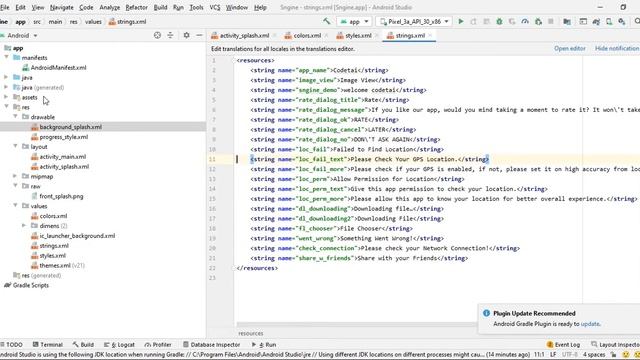Close the strings.xml tab
This screenshot has height=360, width=640.
pyautogui.click(x=430, y=36)
